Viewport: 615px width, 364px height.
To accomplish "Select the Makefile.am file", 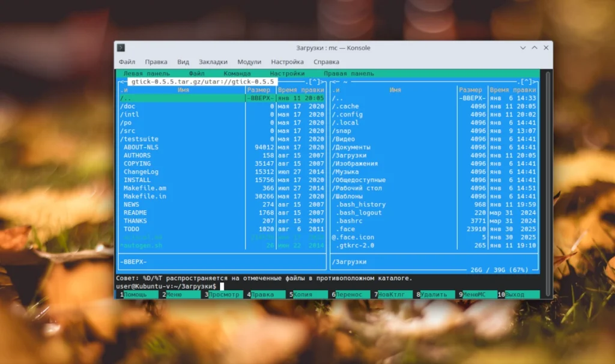I will click(222, 188).
